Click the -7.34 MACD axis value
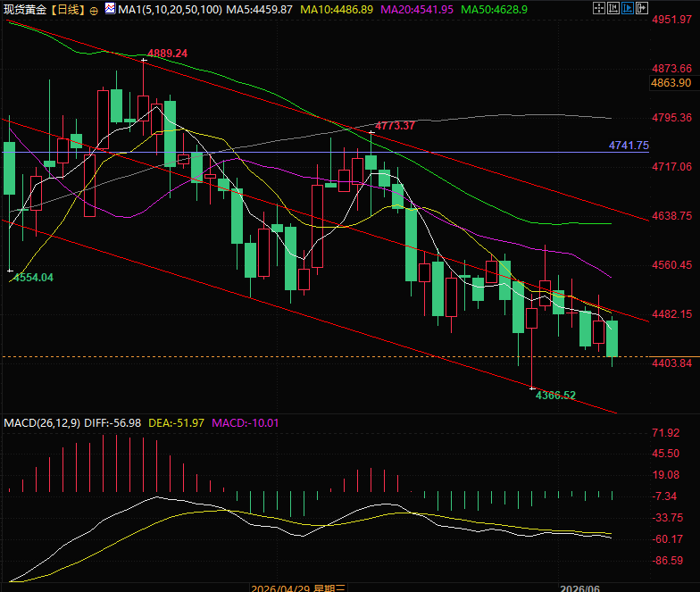The width and height of the screenshot is (700, 592). 664,496
